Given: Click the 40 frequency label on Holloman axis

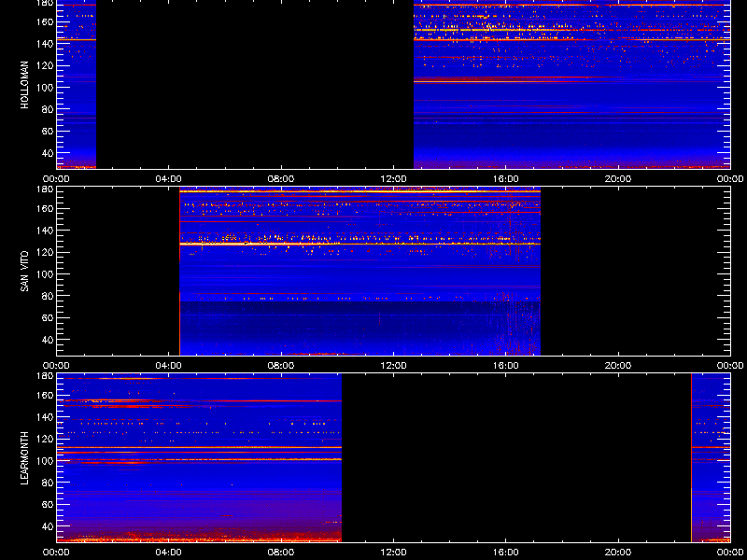Looking at the screenshot, I should pos(46,153).
